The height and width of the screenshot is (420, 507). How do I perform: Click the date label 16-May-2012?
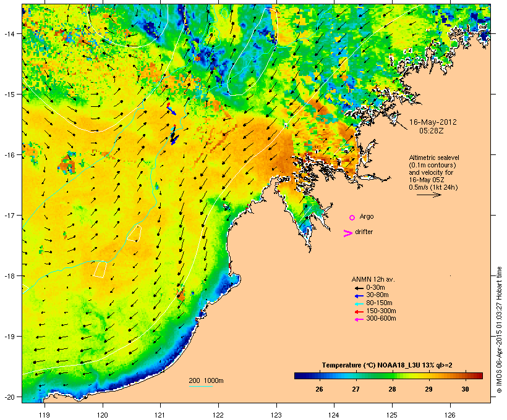click(x=433, y=122)
